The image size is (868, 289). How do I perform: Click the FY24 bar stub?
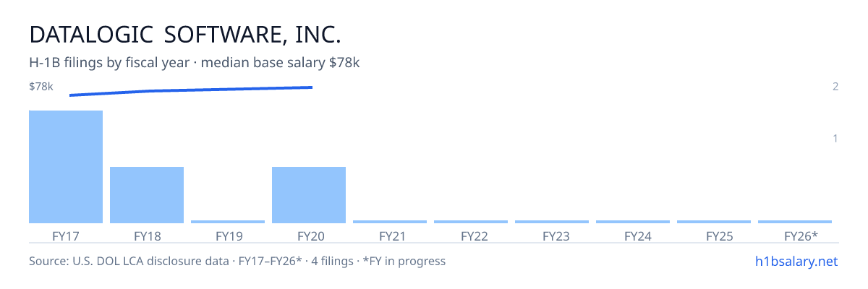point(633,222)
